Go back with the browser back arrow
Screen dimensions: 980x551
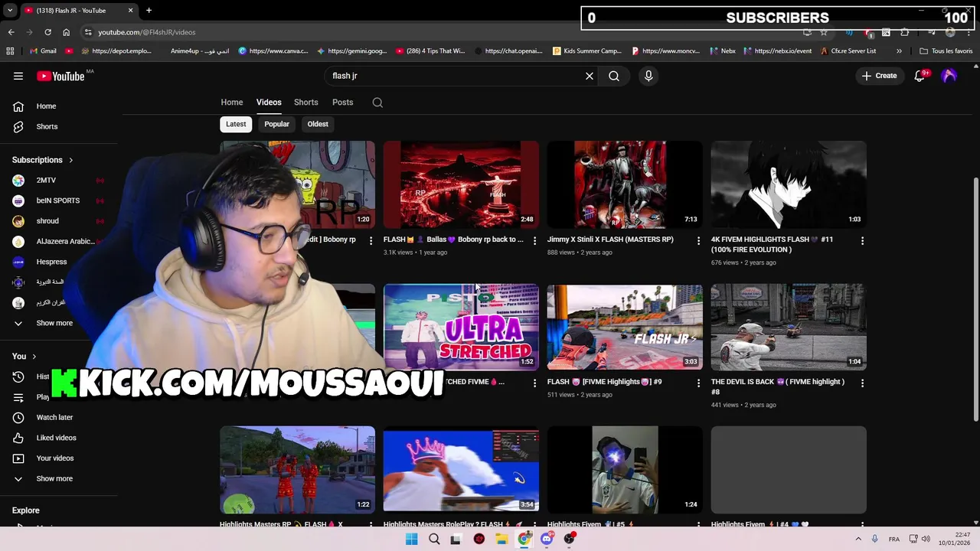(11, 32)
